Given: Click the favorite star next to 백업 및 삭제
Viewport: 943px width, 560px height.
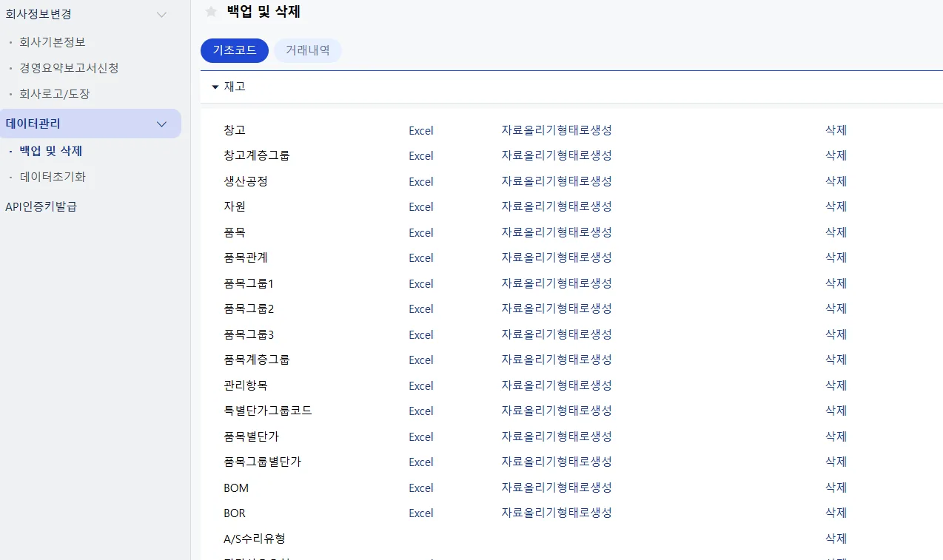Looking at the screenshot, I should (211, 12).
